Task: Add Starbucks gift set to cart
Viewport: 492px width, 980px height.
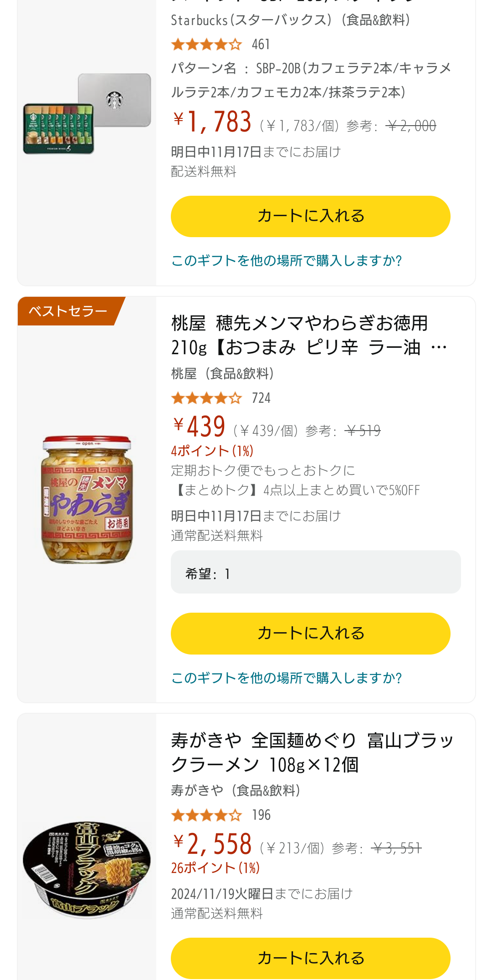Action: (x=310, y=216)
